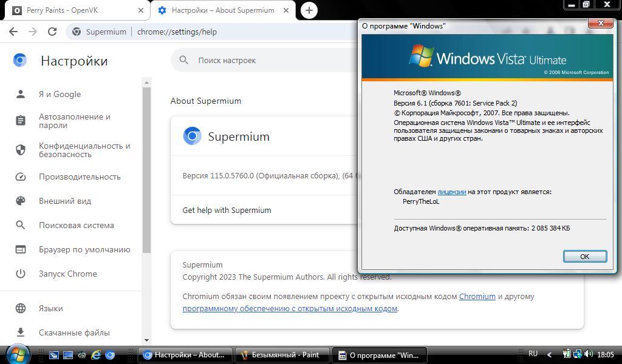Click the Switch between windows quick launch icon
622x364 pixels.
click(x=54, y=356)
